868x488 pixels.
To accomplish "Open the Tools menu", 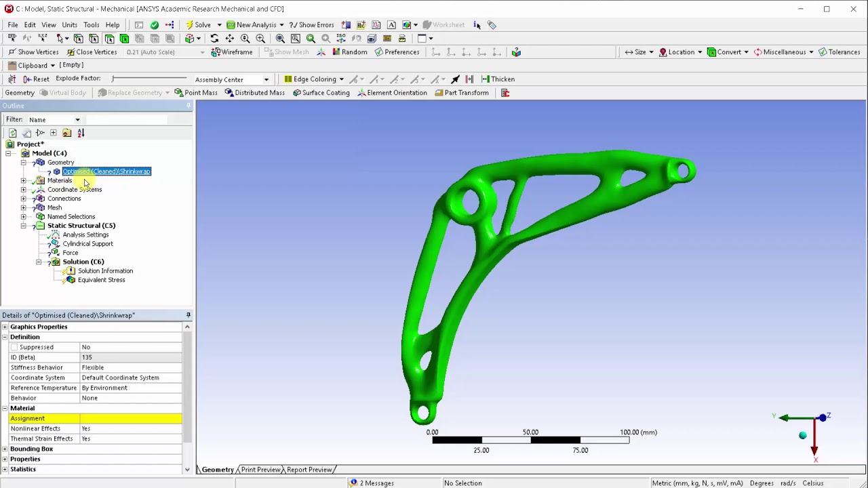I will [91, 25].
